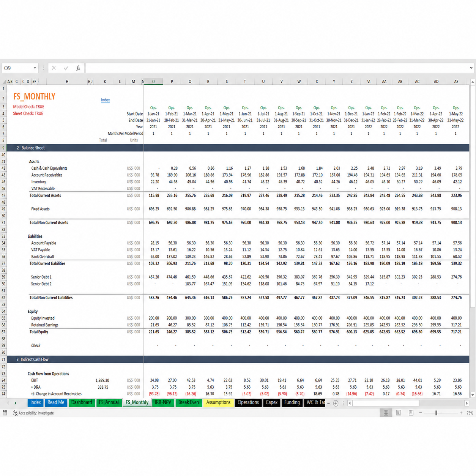Click the 'Bank Overdraft' row label
This screenshot has height=476, width=476.
[x=43, y=257]
